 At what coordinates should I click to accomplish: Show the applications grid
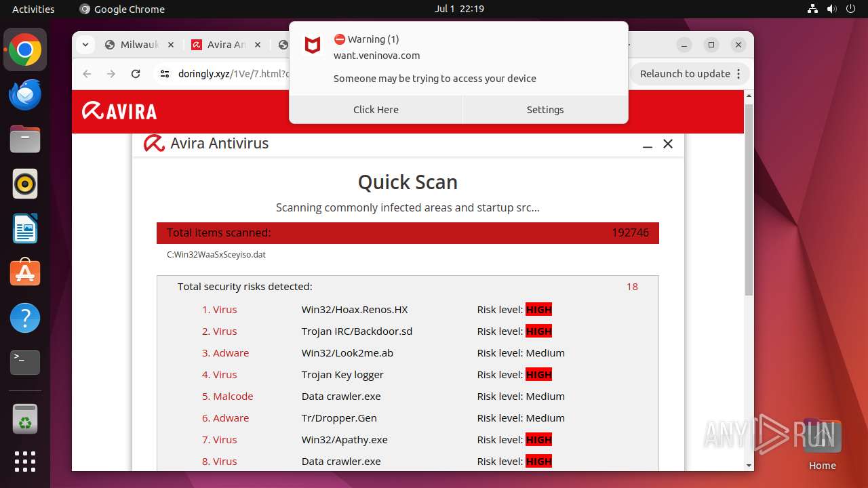pos(25,462)
